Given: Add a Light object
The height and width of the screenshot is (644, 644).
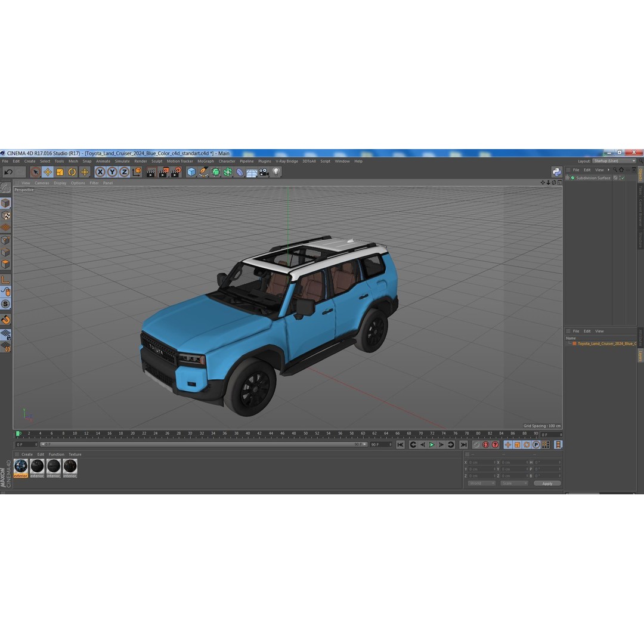Looking at the screenshot, I should [x=276, y=172].
